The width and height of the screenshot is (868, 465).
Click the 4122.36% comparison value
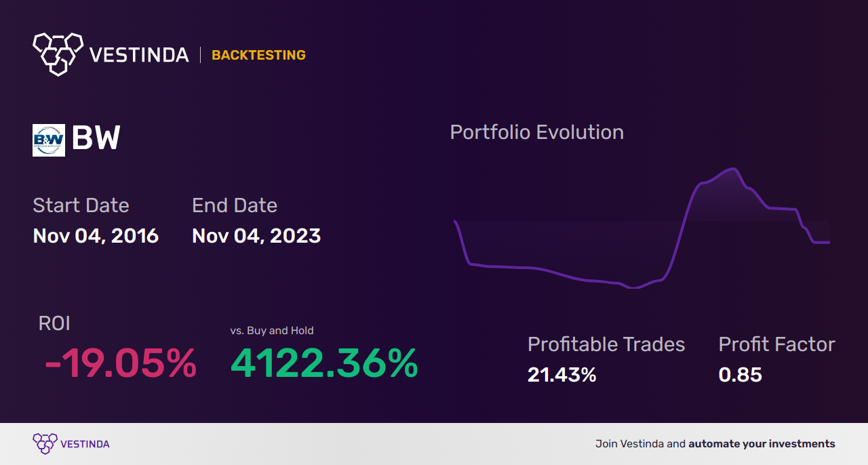(x=324, y=363)
